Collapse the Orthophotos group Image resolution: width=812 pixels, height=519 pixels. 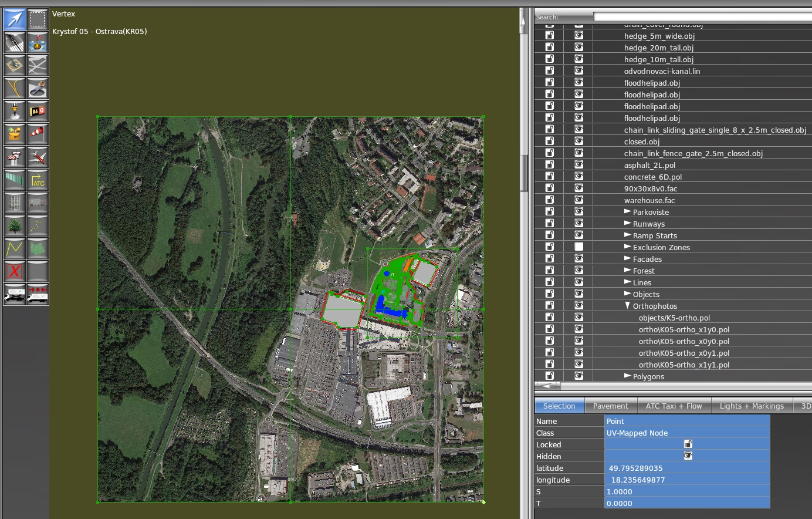tap(627, 305)
